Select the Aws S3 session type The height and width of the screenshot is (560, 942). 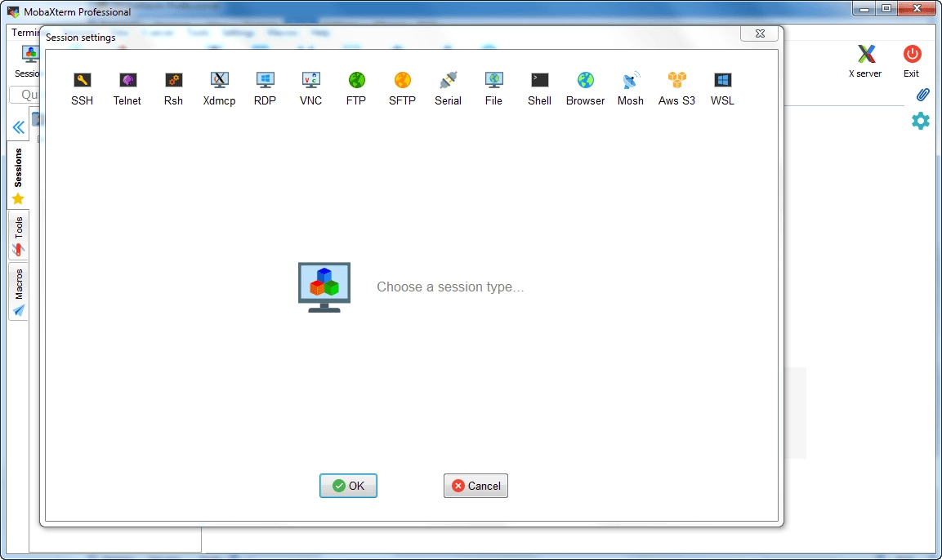676,89
